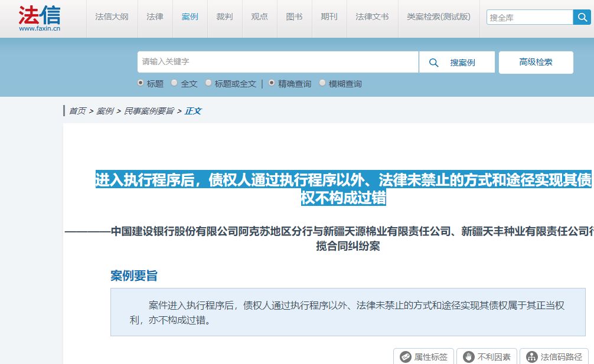The image size is (594, 364).
Task: Click the 法信 site logo
Action: point(40,17)
